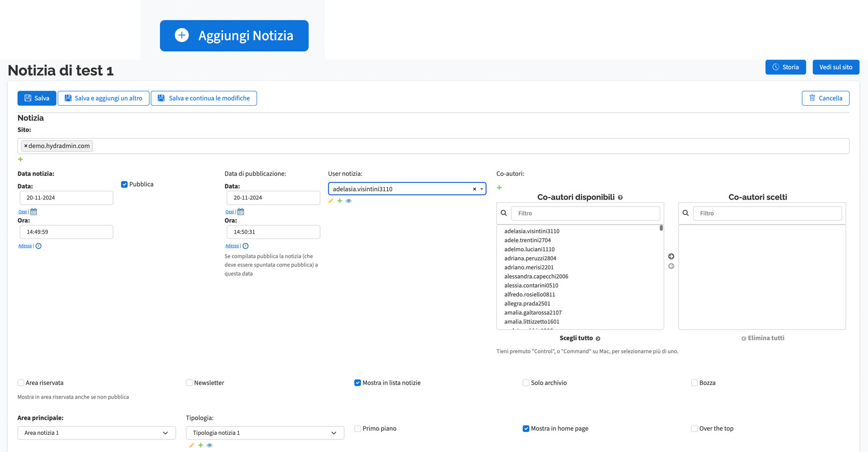The image size is (868, 452).
Task: Clear the selected User notizia
Action: [474, 189]
